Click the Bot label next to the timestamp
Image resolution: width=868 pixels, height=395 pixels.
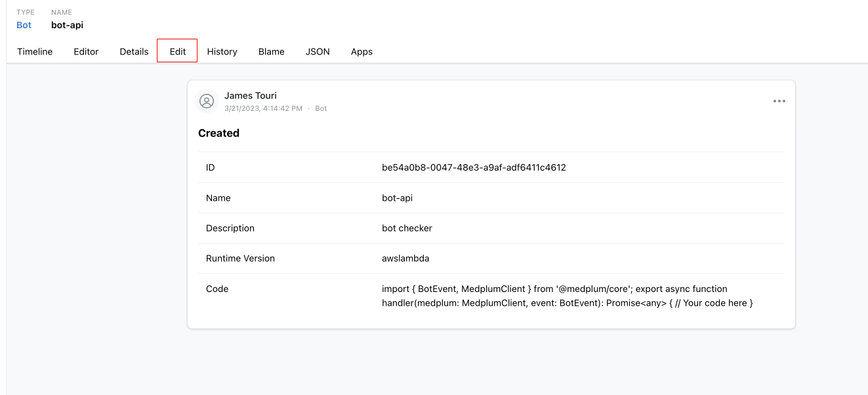click(x=321, y=108)
